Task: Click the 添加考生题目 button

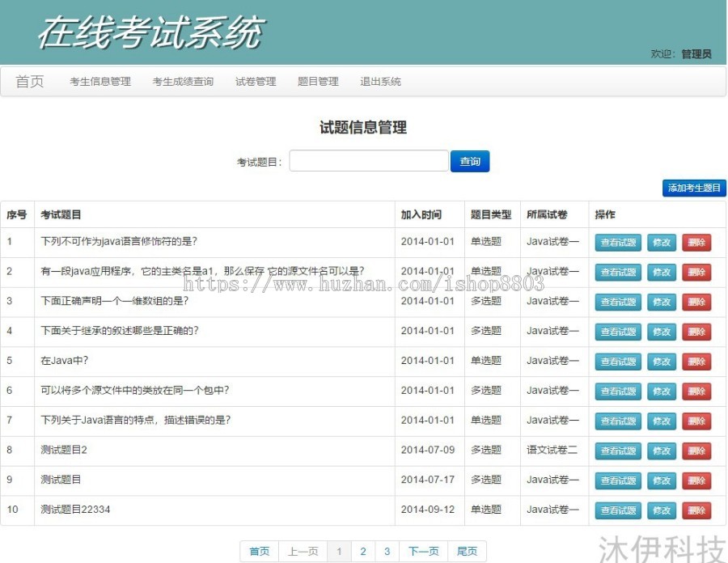Action: coord(694,187)
